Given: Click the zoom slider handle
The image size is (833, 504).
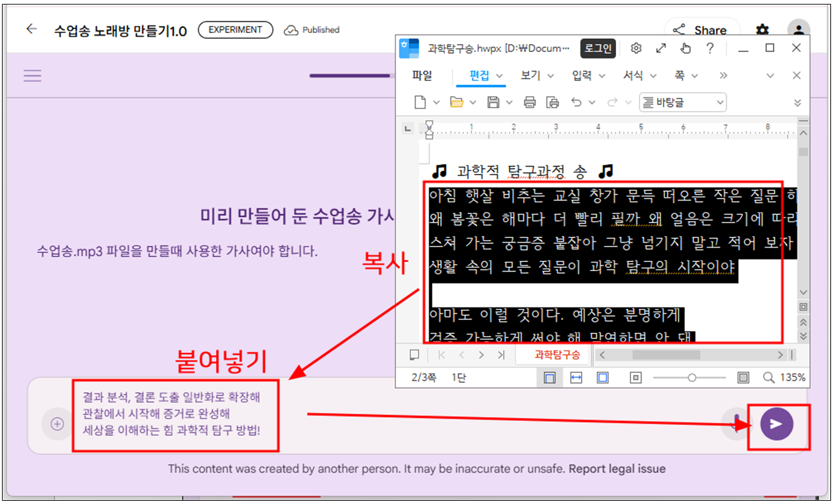Looking at the screenshot, I should [692, 378].
